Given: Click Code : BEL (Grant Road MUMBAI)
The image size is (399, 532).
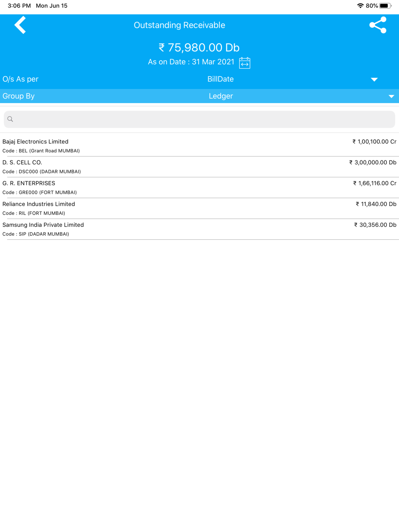Looking at the screenshot, I should (x=41, y=151).
